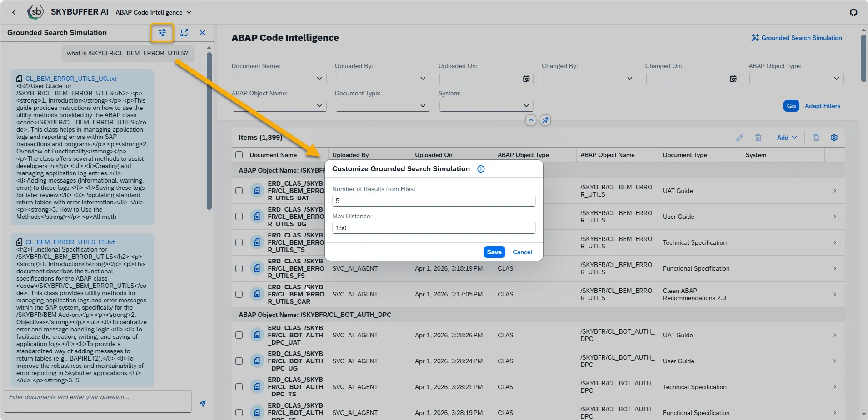Toggle the select-all checkbox in table header
Screen dimensions: 868x420
[239, 155]
